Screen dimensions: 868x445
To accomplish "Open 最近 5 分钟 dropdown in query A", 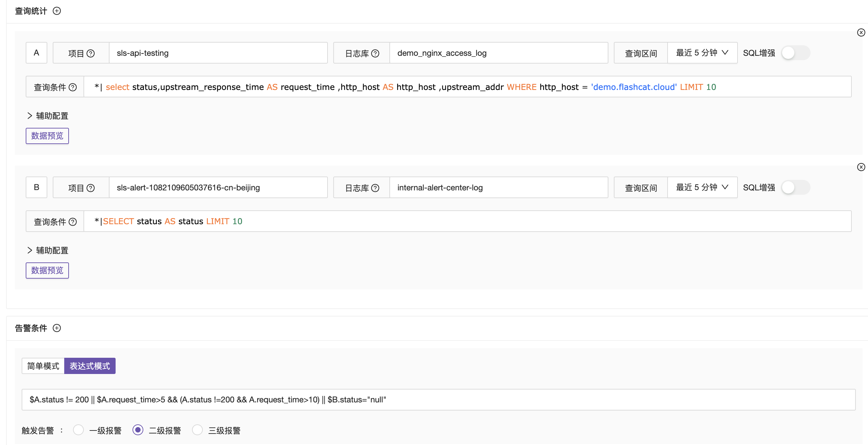I will click(702, 53).
